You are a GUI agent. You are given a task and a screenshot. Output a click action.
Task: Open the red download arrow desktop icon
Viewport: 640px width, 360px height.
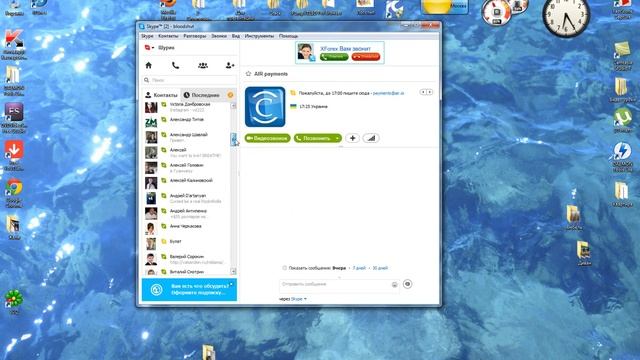coord(14,150)
